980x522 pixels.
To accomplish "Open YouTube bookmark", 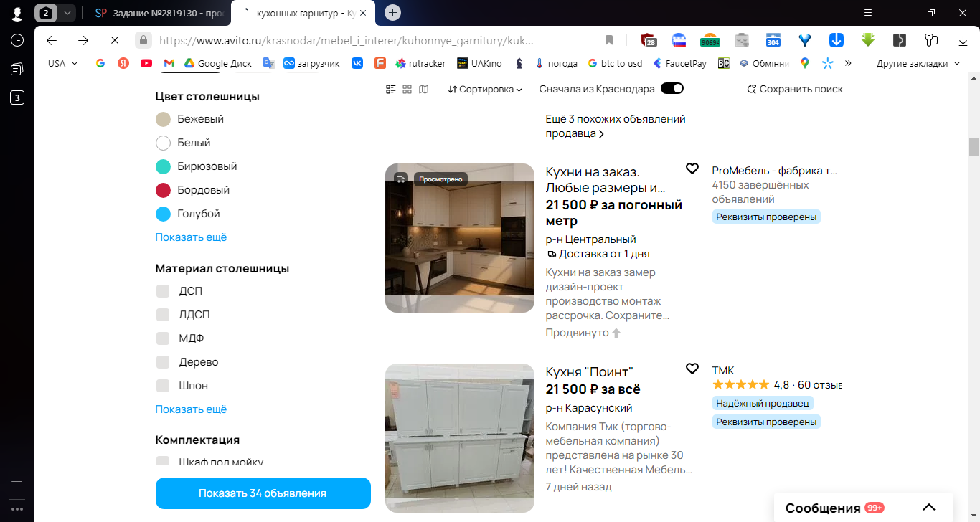I will coord(146,63).
